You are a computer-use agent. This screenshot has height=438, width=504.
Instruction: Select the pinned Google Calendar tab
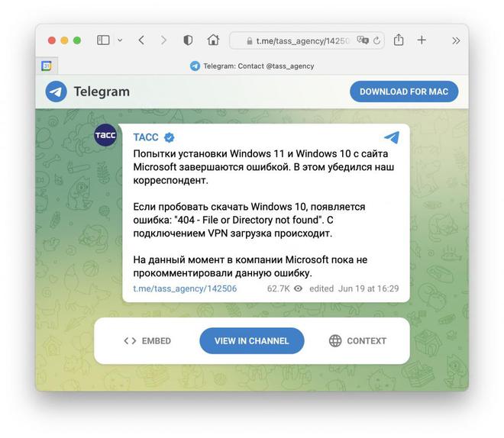[x=47, y=66]
